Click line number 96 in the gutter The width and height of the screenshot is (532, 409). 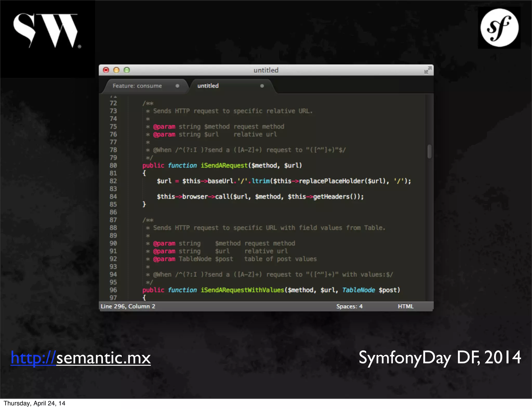click(113, 290)
